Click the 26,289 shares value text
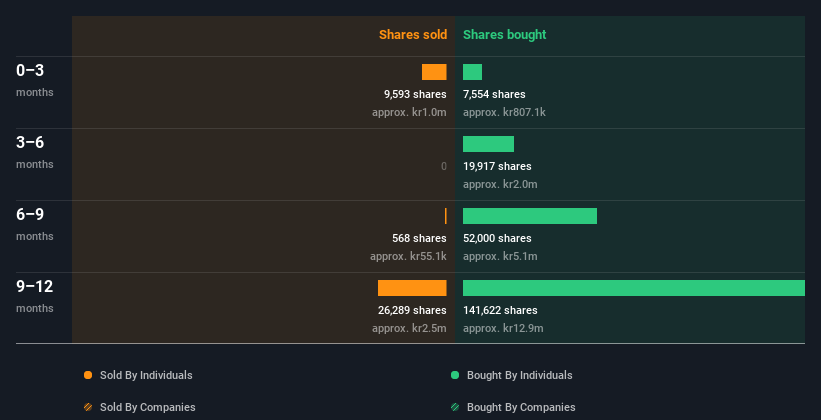Viewport: 821px width, 420px height. tap(412, 311)
